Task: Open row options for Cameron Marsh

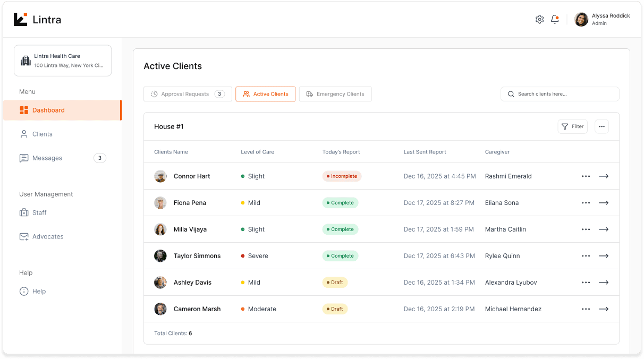Action: pos(586,309)
